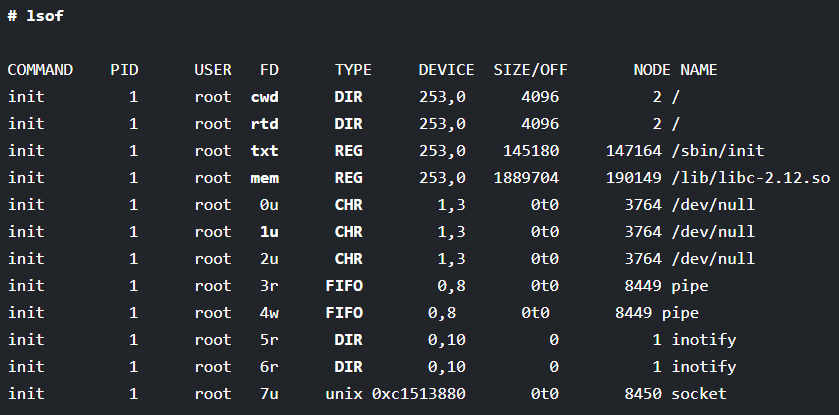Click the COMMAND column header

[x=40, y=70]
